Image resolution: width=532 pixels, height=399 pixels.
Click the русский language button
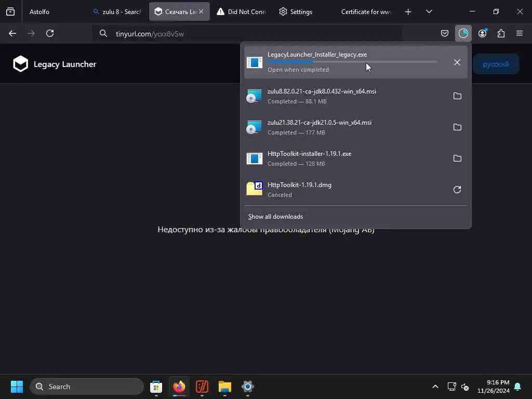pos(496,64)
